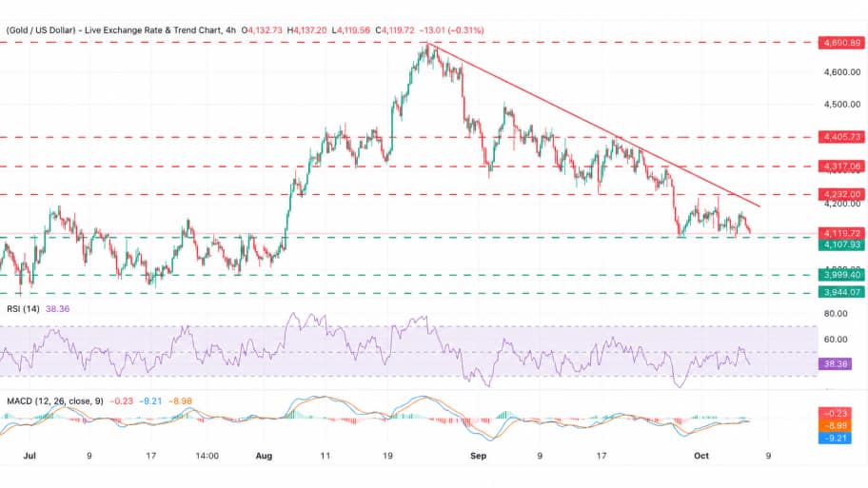Image resolution: width=868 pixels, height=488 pixels.
Task: Click the purple RSI 38.36 value tag
Action: pyautogui.click(x=835, y=364)
